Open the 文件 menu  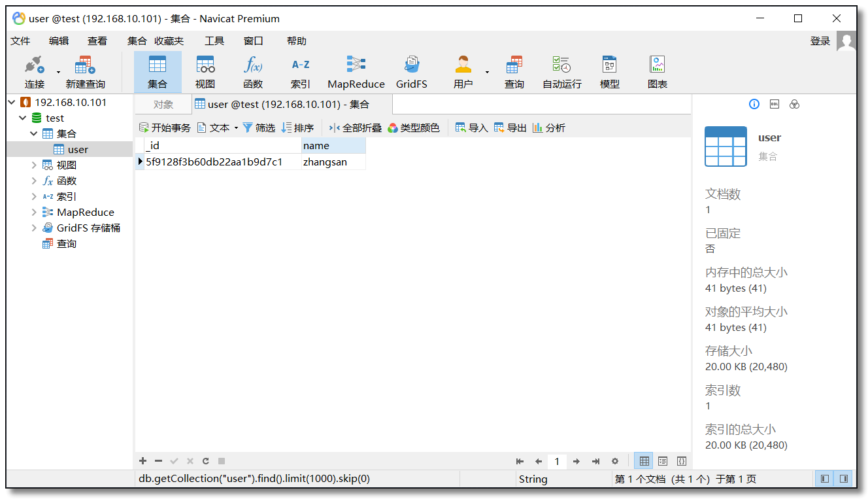tap(20, 41)
